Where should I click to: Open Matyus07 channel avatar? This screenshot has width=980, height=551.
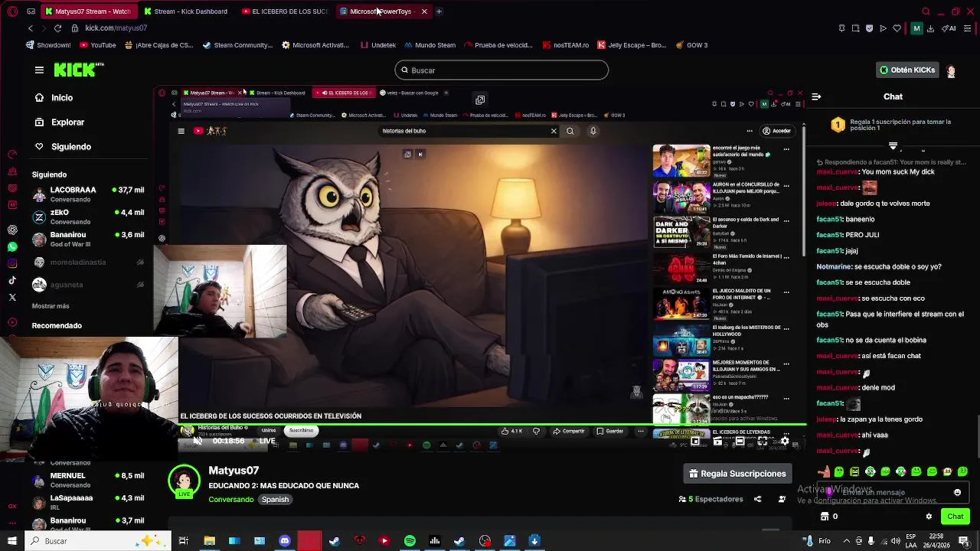coord(184,481)
